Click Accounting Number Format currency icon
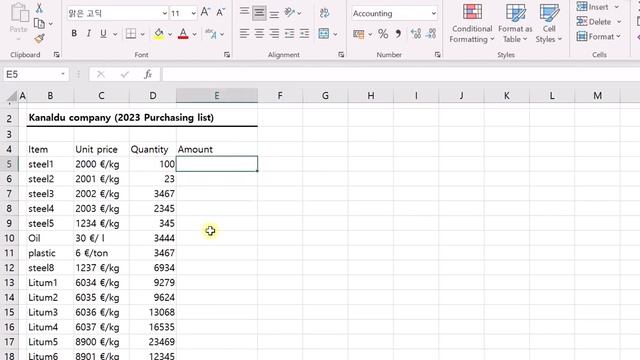The width and height of the screenshot is (640, 360). [359, 34]
